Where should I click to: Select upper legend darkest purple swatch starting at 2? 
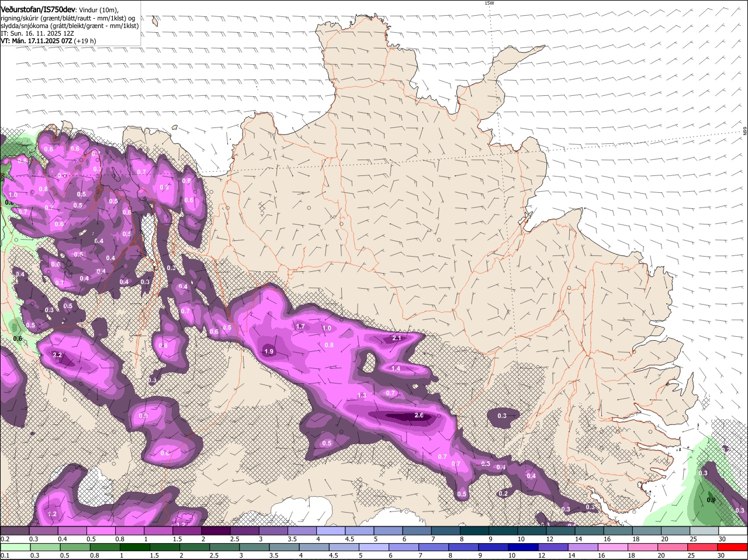point(216,530)
